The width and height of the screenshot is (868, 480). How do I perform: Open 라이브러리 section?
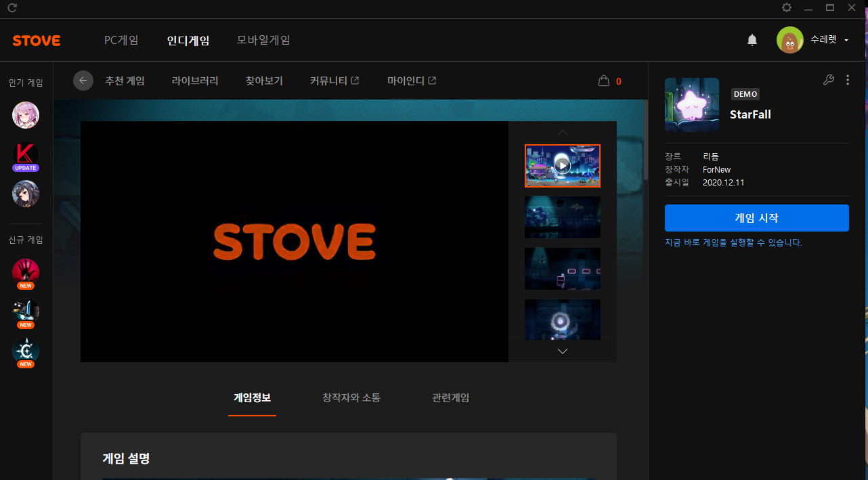[195, 81]
